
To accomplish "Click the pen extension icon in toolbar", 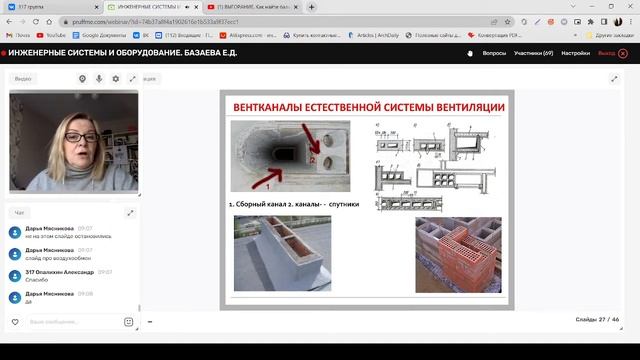I will pyautogui.click(x=537, y=22).
